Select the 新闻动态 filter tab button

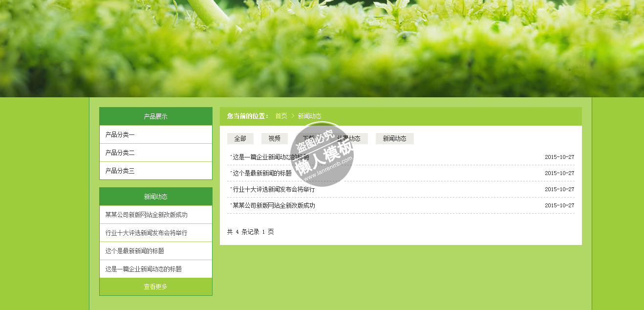point(394,138)
